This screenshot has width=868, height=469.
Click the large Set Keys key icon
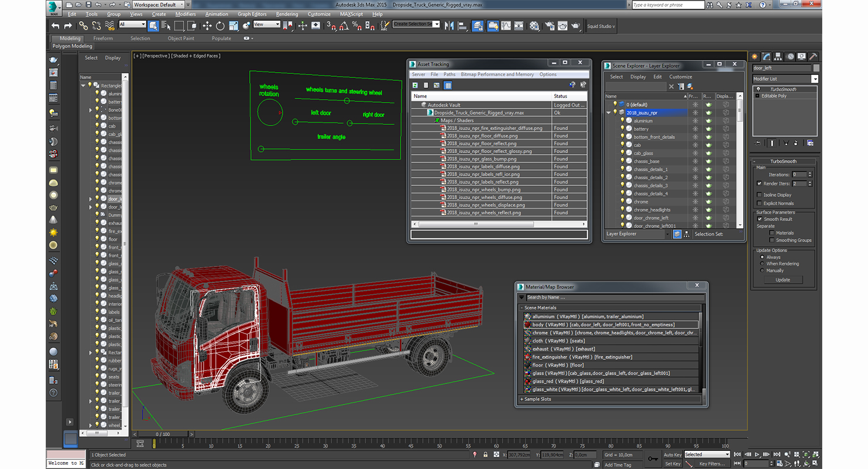[653, 458]
